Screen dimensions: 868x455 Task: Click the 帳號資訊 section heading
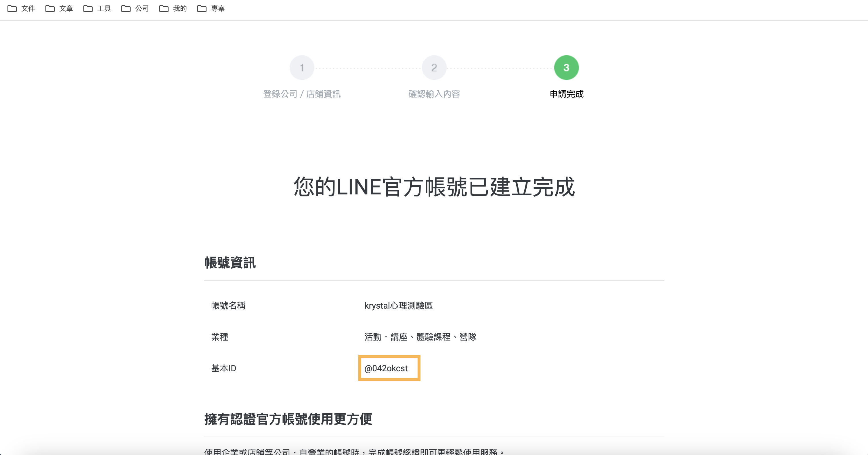230,263
